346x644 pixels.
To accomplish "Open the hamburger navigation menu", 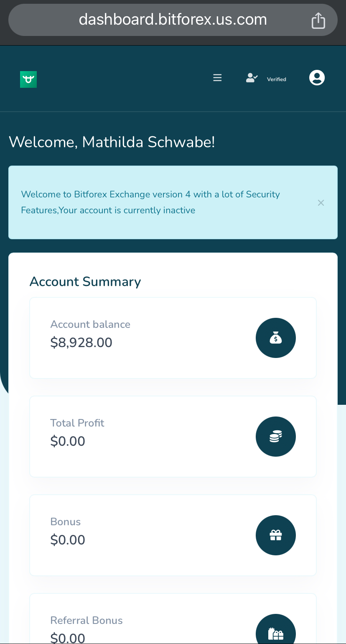I will [217, 77].
